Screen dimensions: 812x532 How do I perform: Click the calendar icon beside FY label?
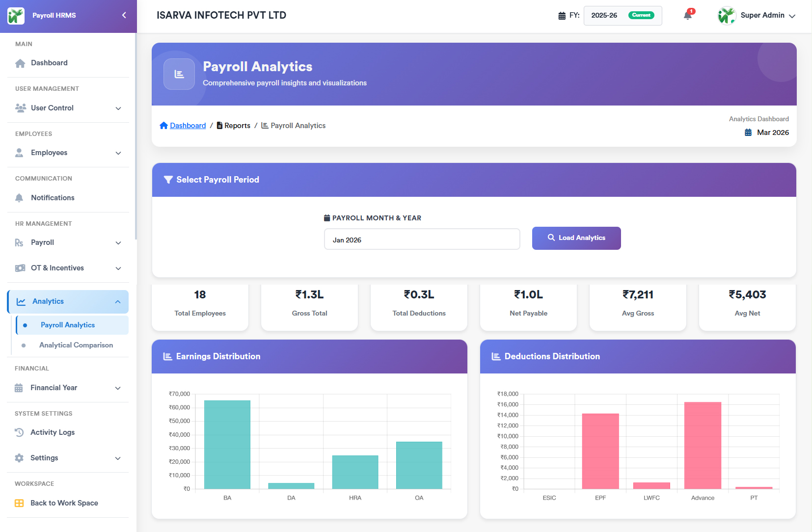[x=562, y=16]
